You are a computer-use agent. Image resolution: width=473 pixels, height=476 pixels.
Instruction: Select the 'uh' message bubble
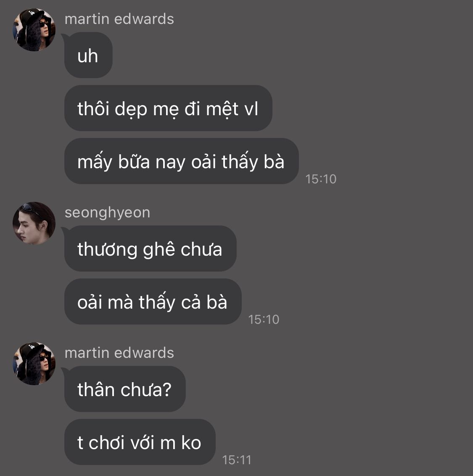[x=88, y=55]
